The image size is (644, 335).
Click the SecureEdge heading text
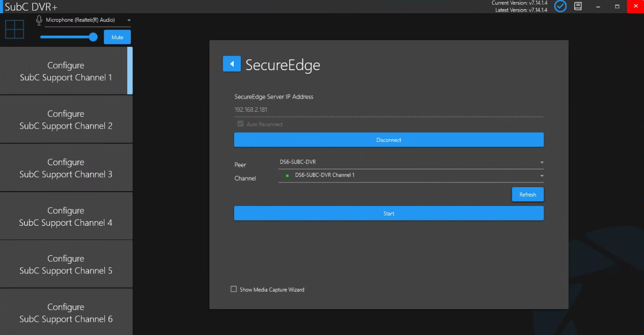[283, 65]
